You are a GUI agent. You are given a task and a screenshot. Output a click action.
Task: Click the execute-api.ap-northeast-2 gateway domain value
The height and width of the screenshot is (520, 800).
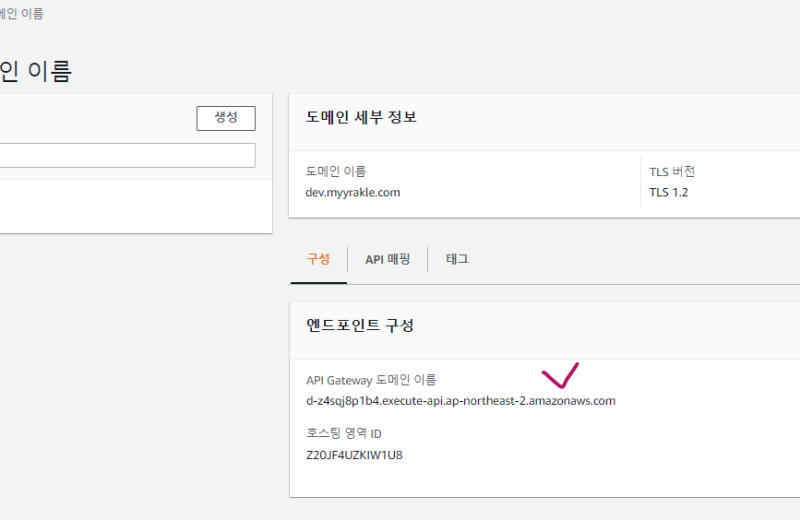click(x=460, y=401)
